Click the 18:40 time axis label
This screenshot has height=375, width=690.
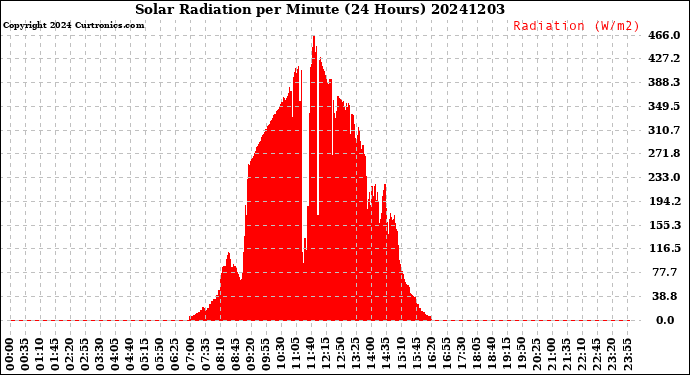pyautogui.click(x=492, y=354)
